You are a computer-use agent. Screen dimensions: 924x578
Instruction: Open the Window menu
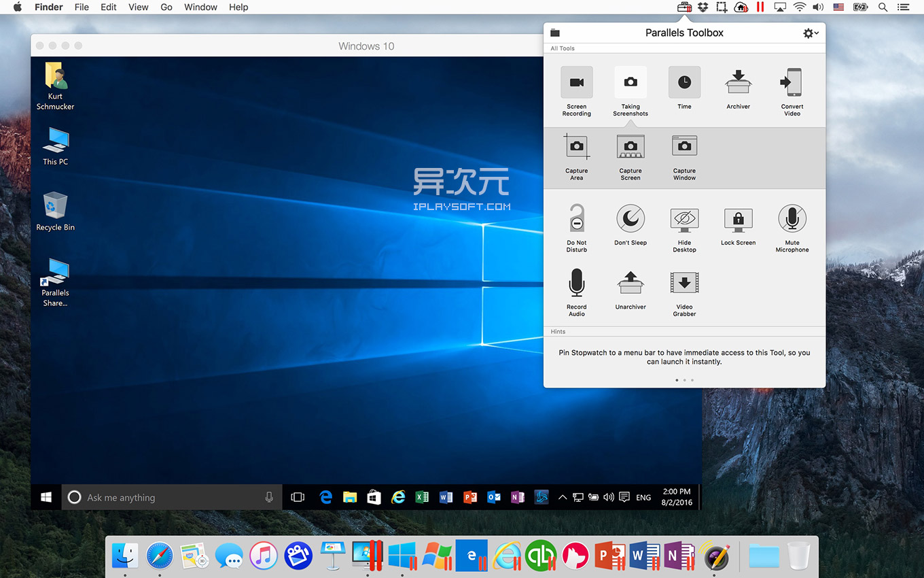tap(201, 7)
